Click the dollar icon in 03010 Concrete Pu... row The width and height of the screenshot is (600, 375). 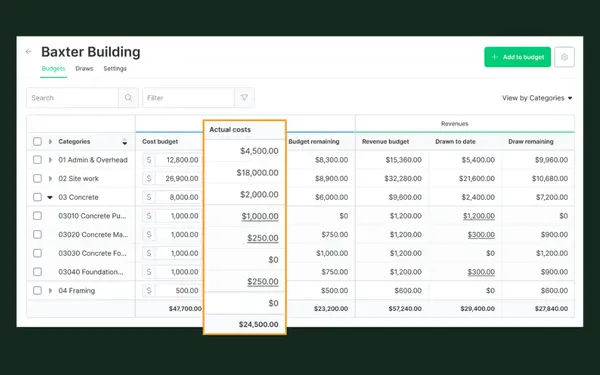tap(149, 216)
